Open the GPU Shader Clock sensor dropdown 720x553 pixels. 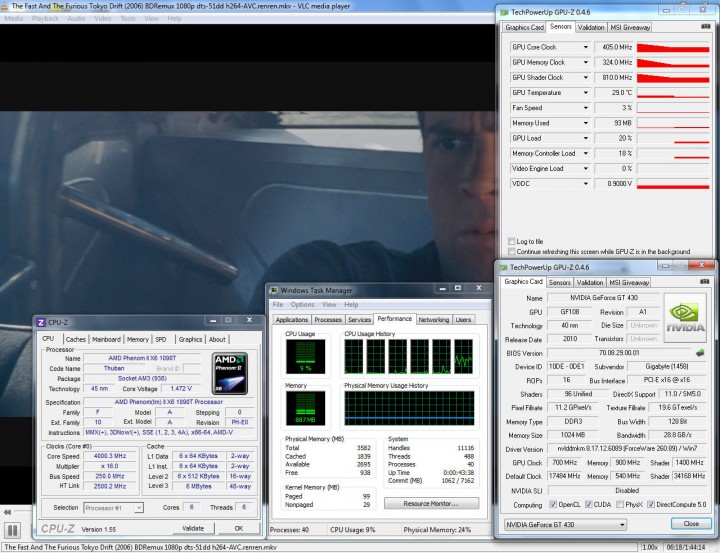point(586,77)
